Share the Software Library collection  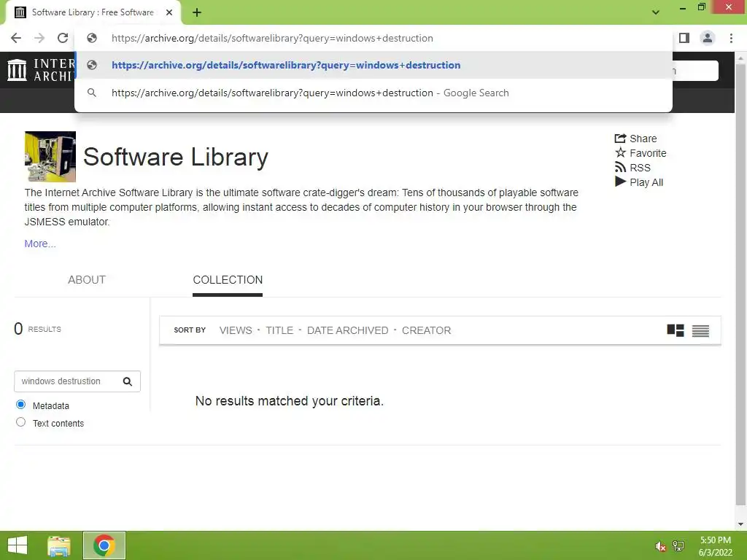(635, 139)
